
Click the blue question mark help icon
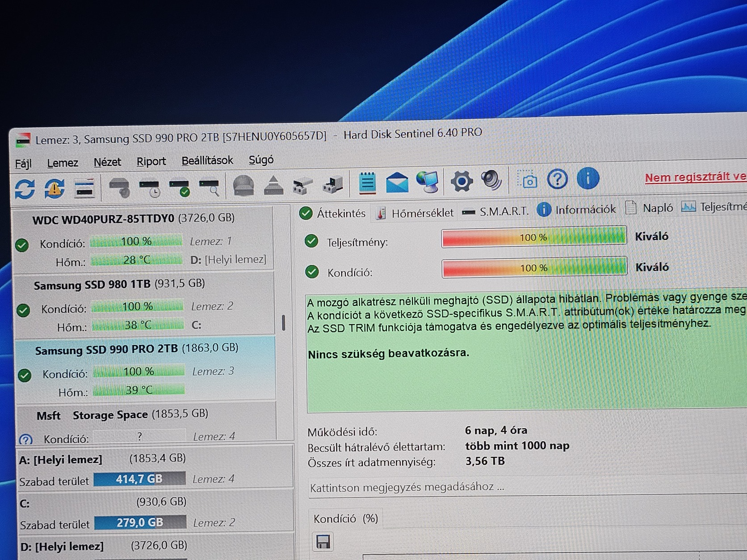pos(558,179)
